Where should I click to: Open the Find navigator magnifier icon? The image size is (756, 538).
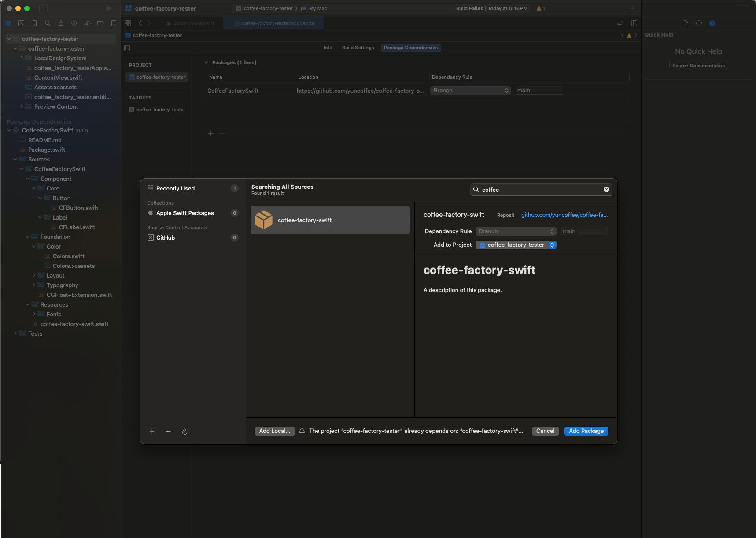pos(48,23)
